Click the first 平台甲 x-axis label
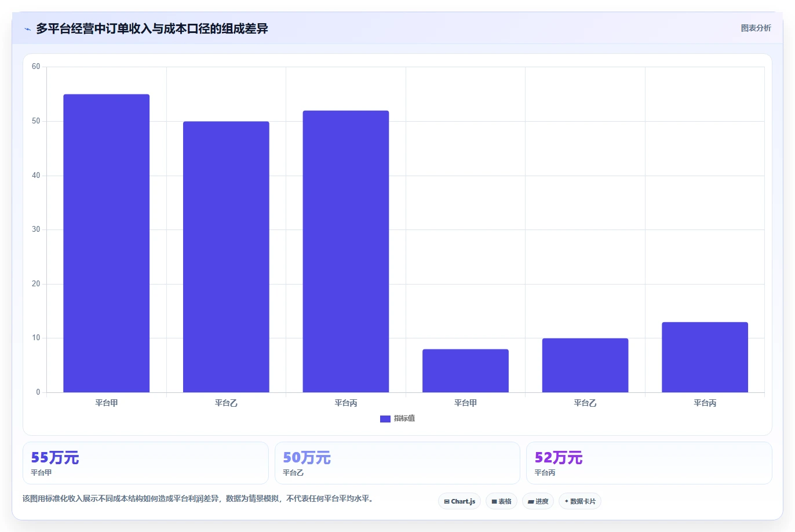 (x=107, y=403)
